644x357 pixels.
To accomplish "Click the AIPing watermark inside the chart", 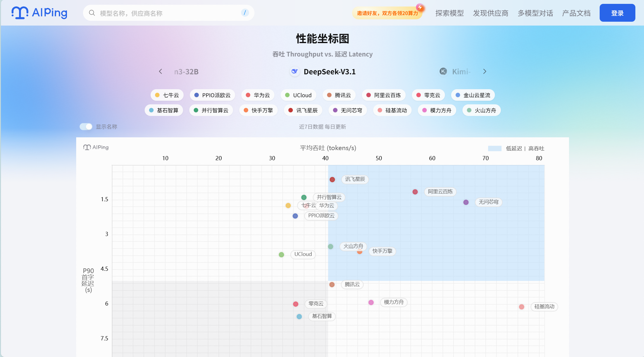I will 96,147.
